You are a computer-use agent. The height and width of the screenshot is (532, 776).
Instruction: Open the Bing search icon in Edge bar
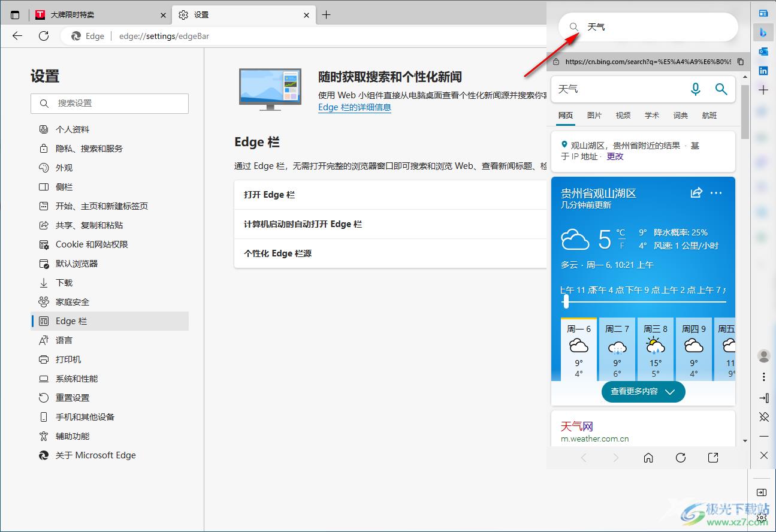pyautogui.click(x=763, y=32)
